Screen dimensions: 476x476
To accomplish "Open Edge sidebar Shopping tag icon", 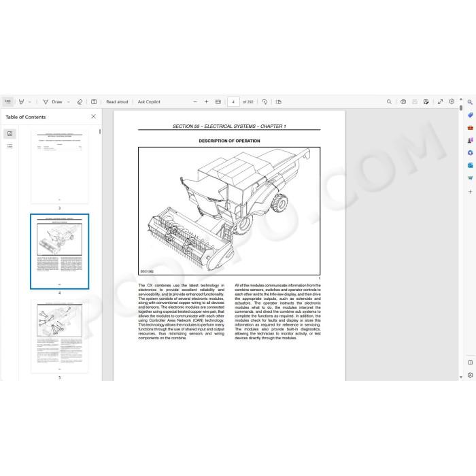I will (471, 115).
